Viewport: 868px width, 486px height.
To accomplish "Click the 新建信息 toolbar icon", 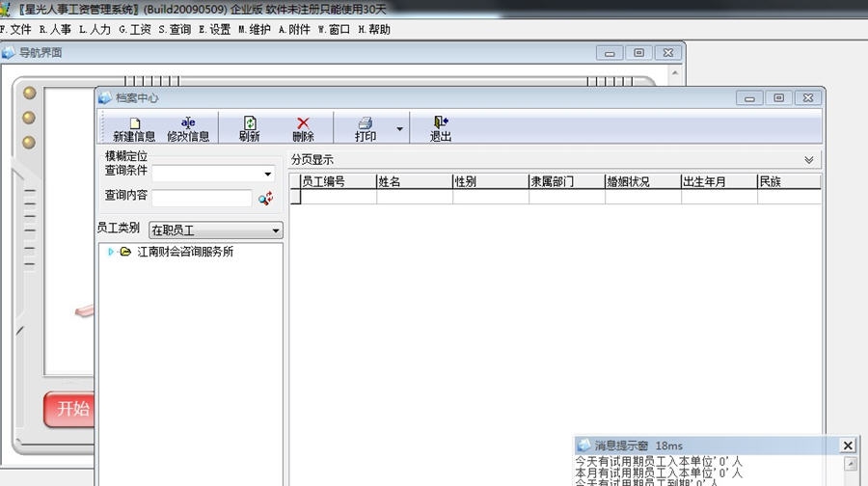I will (x=134, y=129).
